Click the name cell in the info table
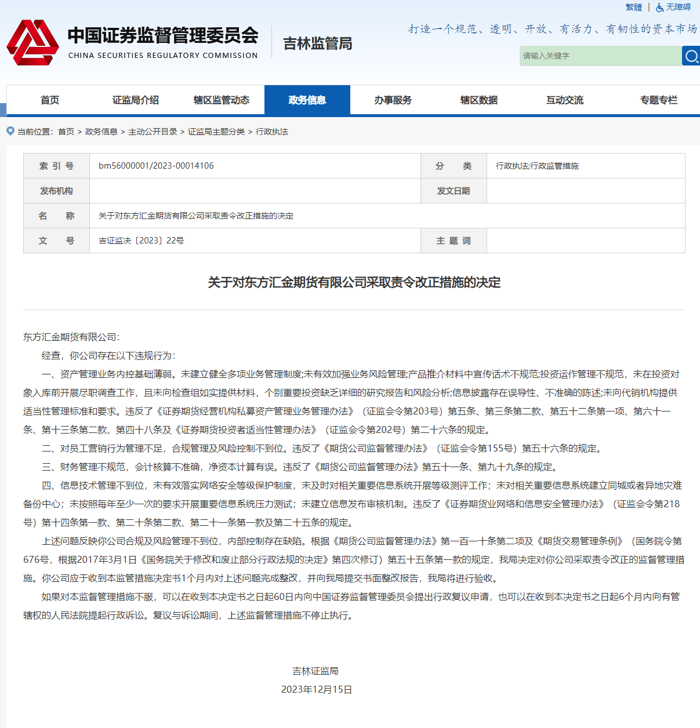 click(387, 216)
